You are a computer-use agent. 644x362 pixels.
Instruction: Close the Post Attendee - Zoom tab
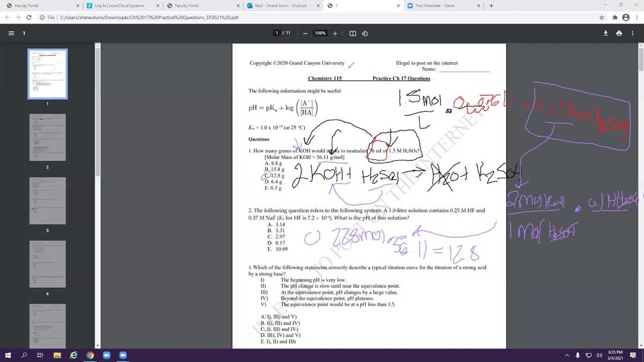pos(478,5)
